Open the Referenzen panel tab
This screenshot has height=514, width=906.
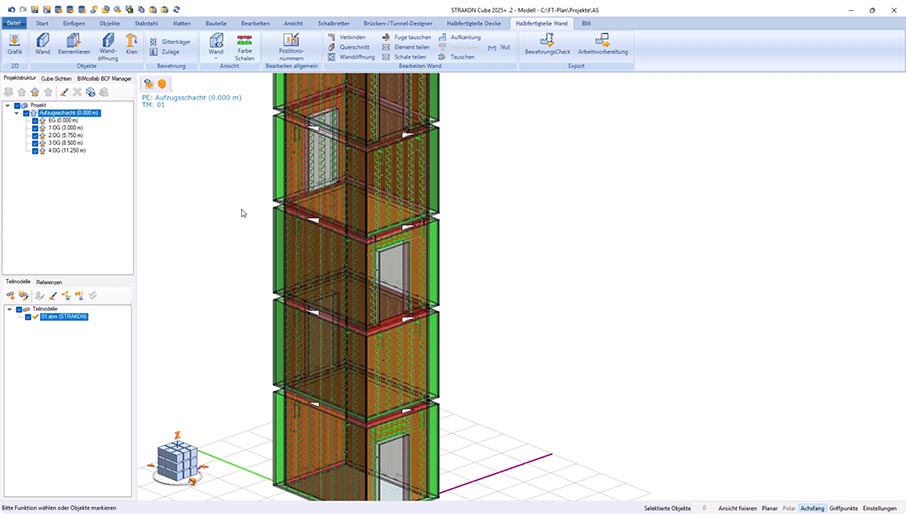[49, 282]
